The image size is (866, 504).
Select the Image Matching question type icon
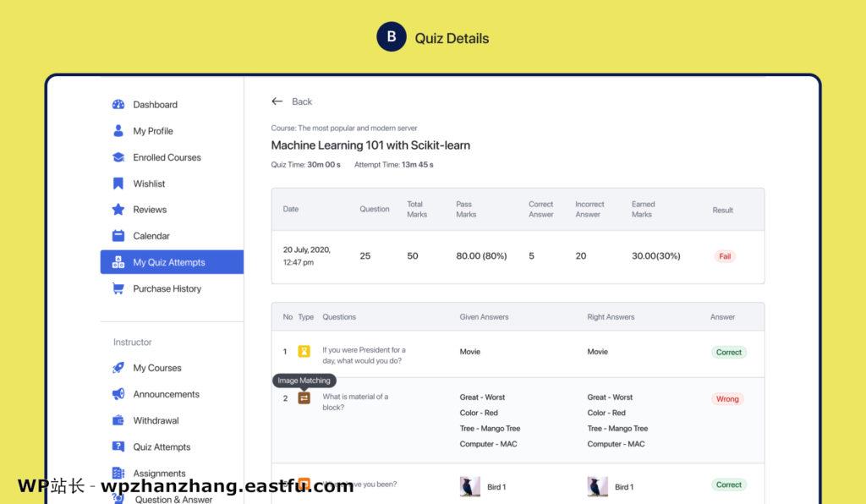(x=302, y=397)
